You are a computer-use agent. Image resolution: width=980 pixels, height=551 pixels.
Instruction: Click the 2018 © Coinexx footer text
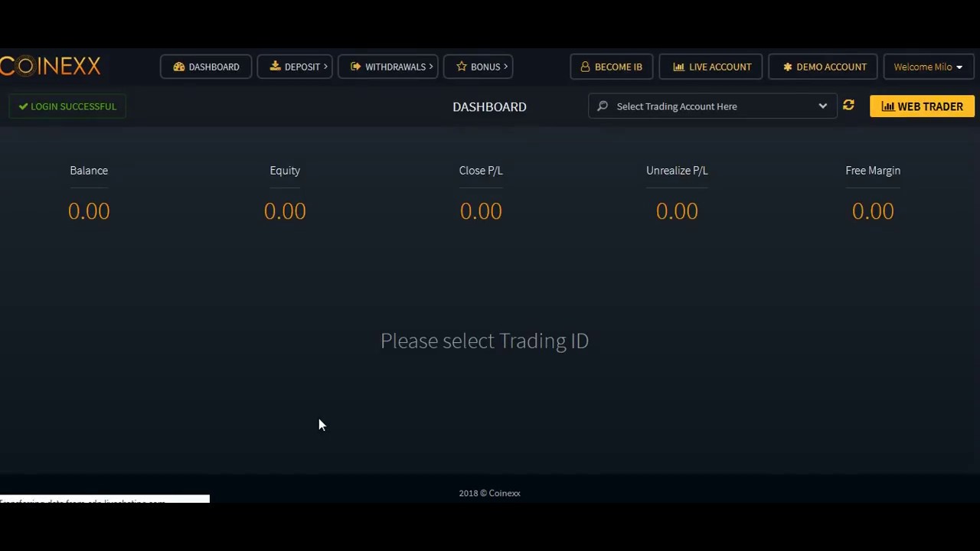point(489,493)
